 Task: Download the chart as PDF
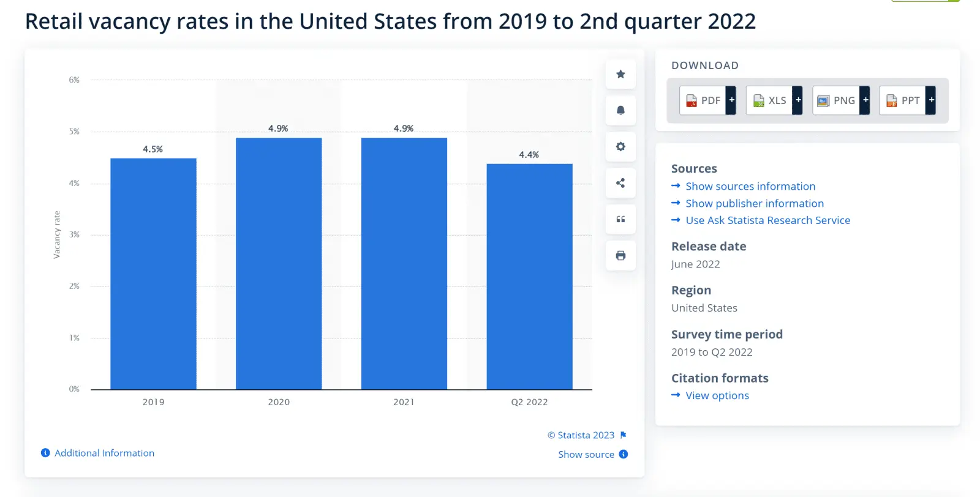703,100
